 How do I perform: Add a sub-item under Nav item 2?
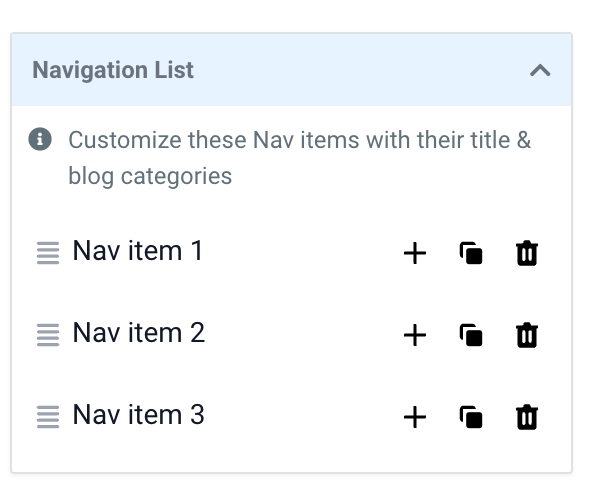coord(415,335)
